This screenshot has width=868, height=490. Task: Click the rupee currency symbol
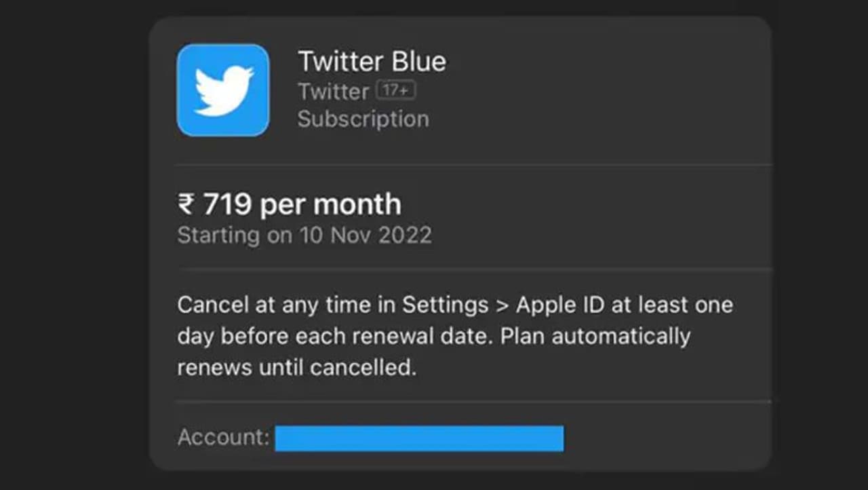coord(186,204)
